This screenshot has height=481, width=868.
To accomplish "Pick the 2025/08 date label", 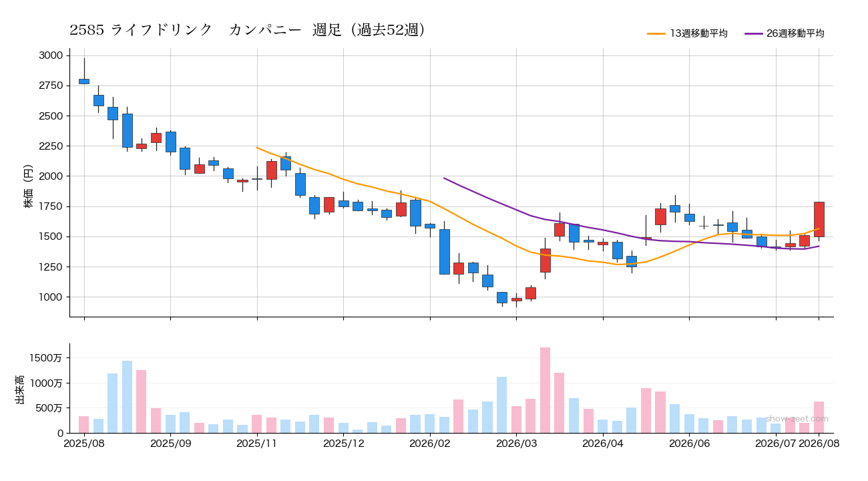I will (x=84, y=443).
